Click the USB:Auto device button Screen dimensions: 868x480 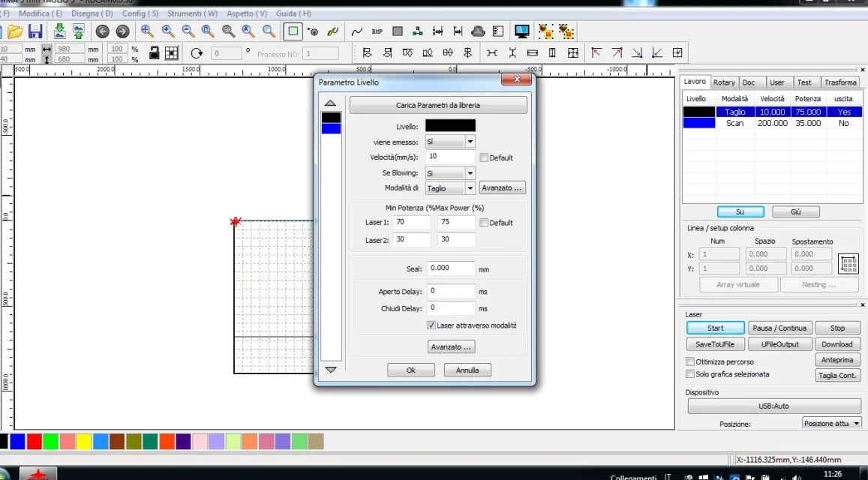(774, 406)
